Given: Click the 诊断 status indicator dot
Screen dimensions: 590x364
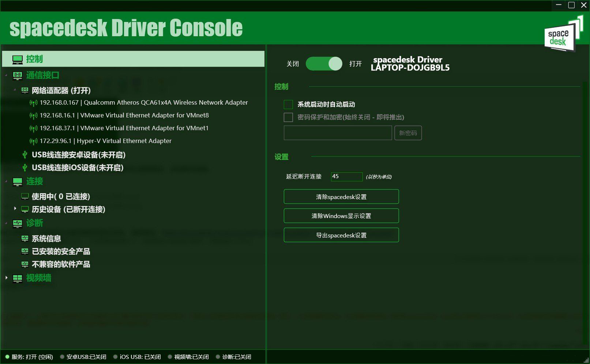Looking at the screenshot, I should click(218, 357).
